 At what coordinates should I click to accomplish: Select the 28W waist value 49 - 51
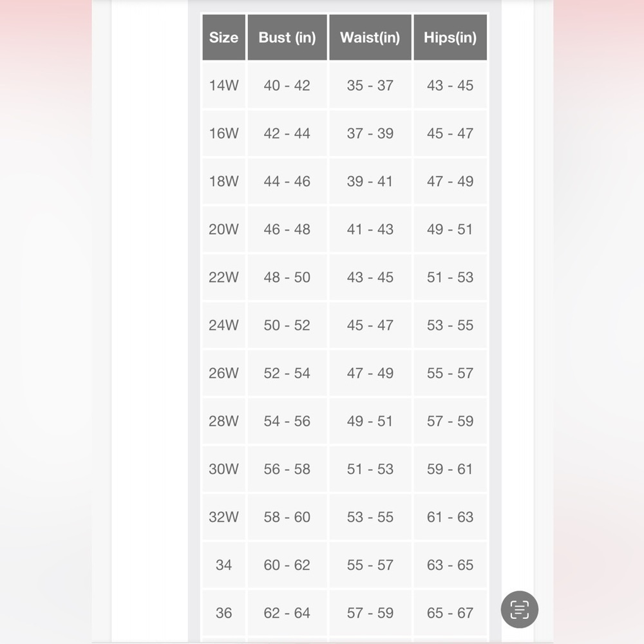(x=370, y=421)
